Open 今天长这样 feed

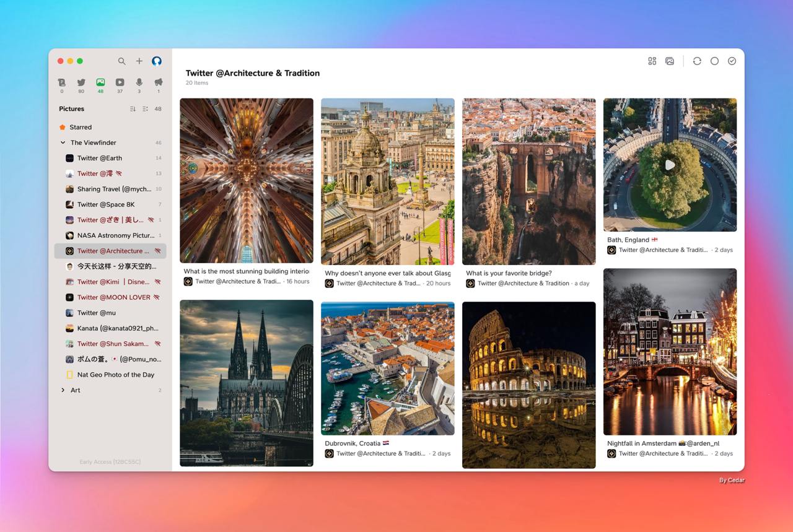(110, 266)
